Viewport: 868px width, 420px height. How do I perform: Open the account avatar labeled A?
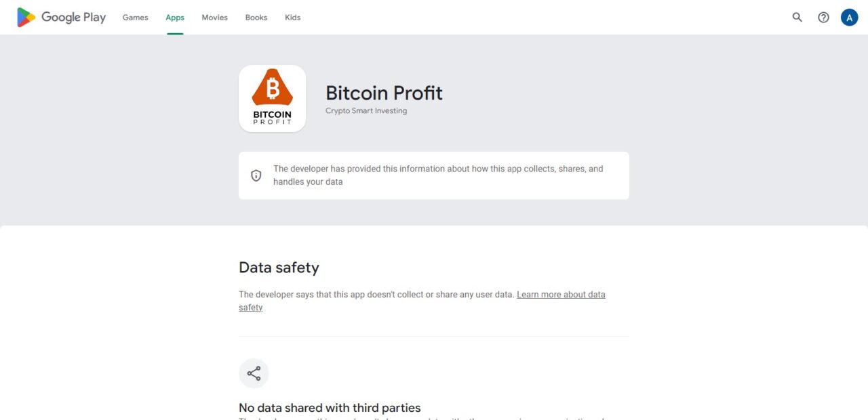pos(849,18)
